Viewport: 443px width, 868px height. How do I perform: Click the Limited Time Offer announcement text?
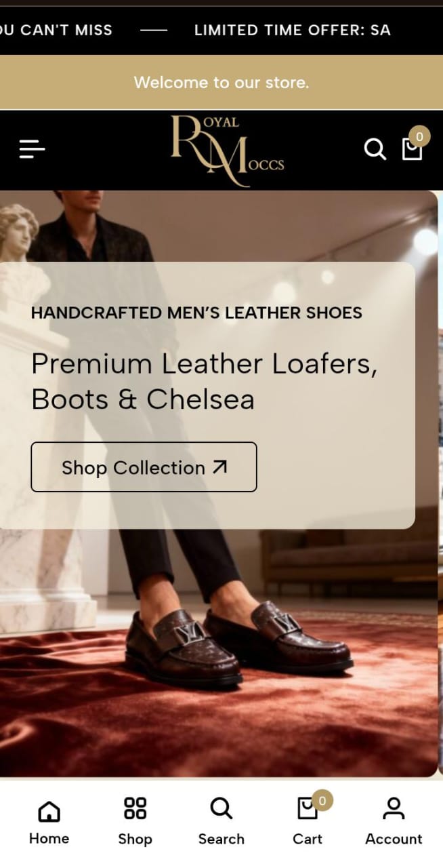[x=292, y=30]
